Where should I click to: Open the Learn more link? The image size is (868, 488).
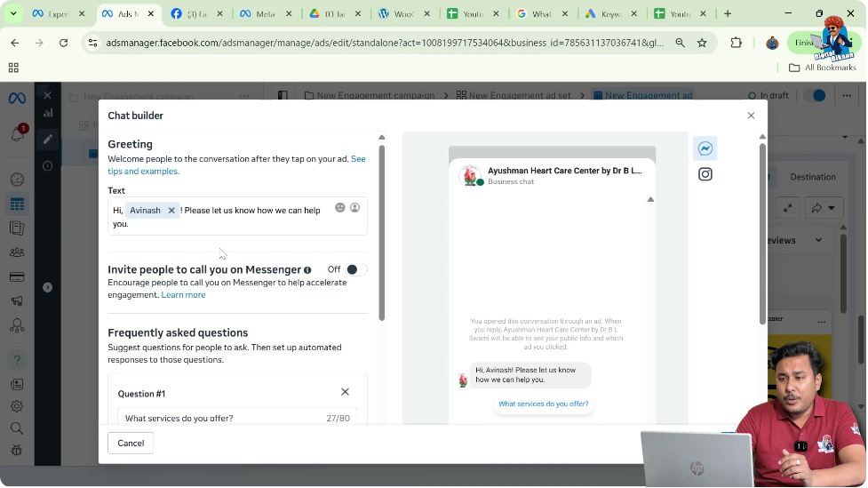183,295
